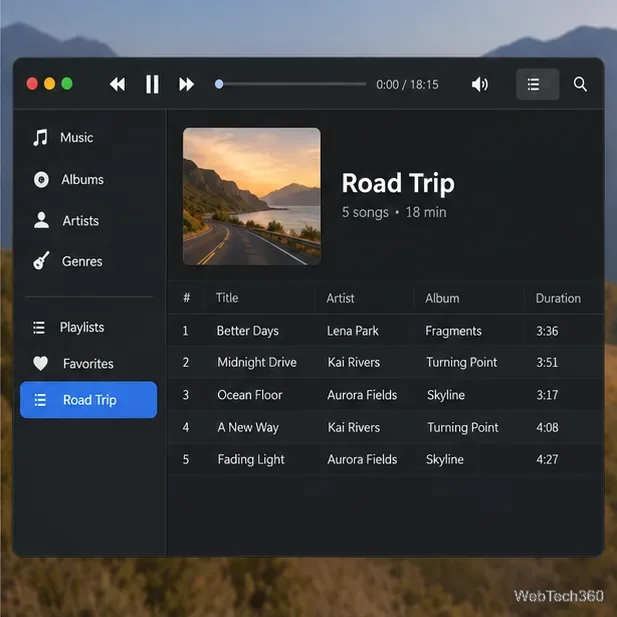Select the song A New Way
The width and height of the screenshot is (617, 617).
pyautogui.click(x=248, y=427)
